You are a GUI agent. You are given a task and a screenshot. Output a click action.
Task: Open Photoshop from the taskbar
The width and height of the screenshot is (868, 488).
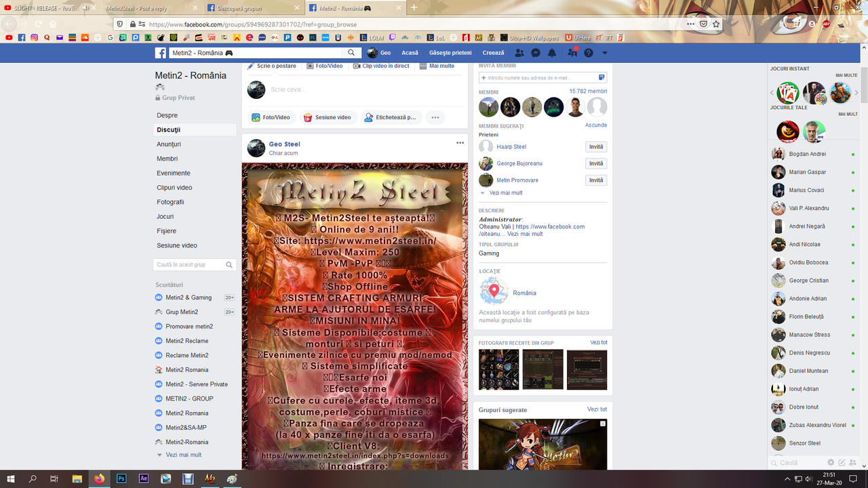[x=121, y=479]
